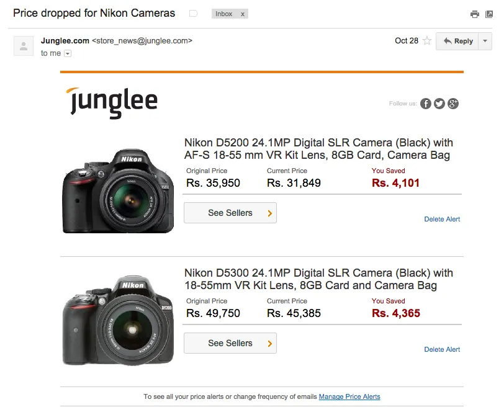Click See Sellers for Nikon D5200
504x420 pixels.
tap(230, 213)
